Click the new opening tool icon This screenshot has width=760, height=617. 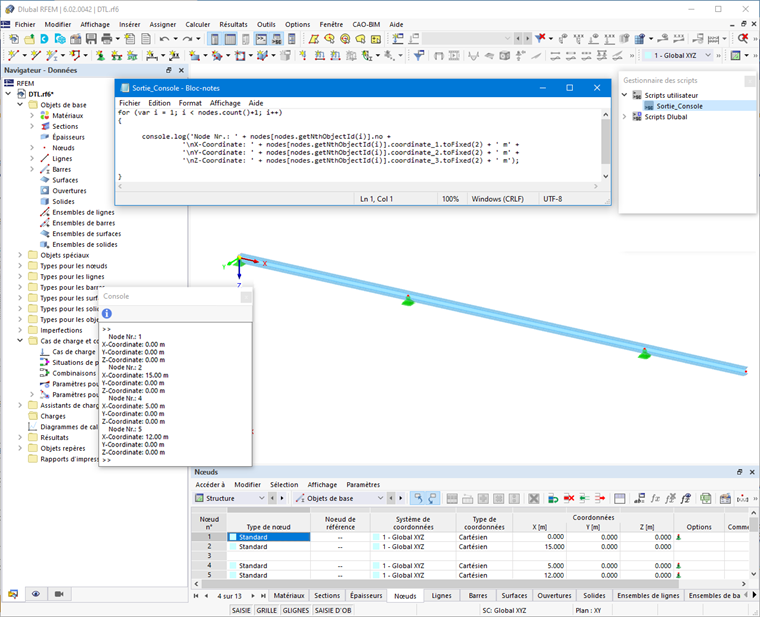[x=240, y=56]
